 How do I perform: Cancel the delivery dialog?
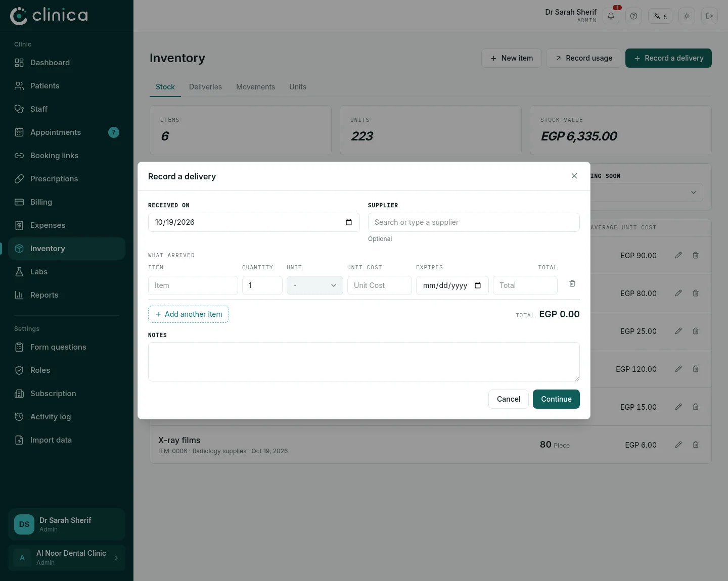coord(509,399)
